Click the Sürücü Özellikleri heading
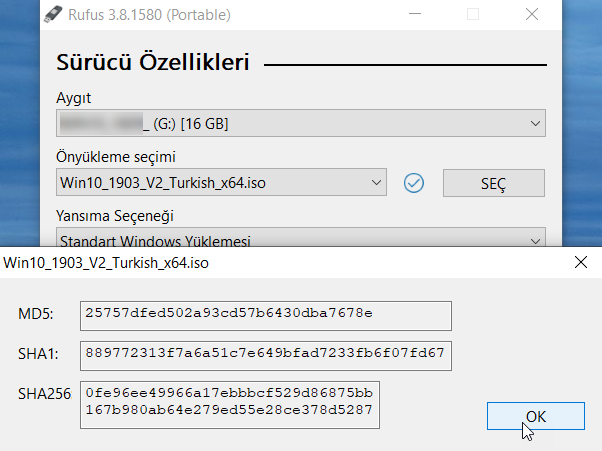 153,63
